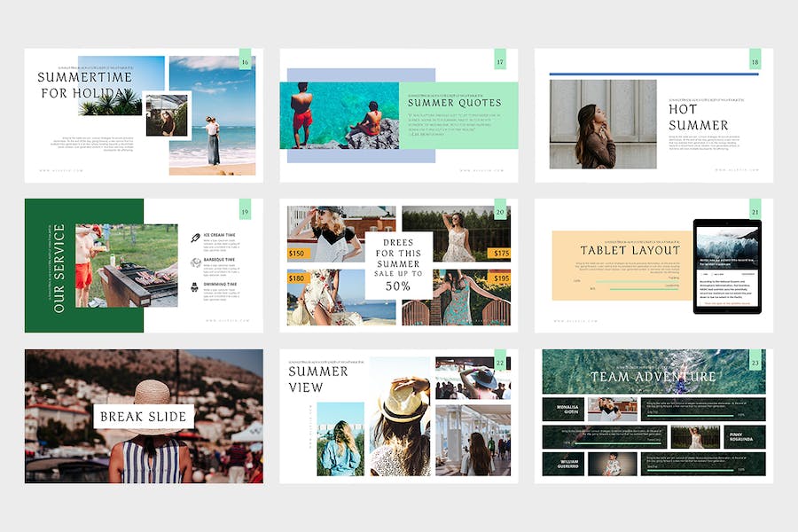This screenshot has height=532, width=798.
Task: Click the Break Slide title label
Action: click(144, 417)
